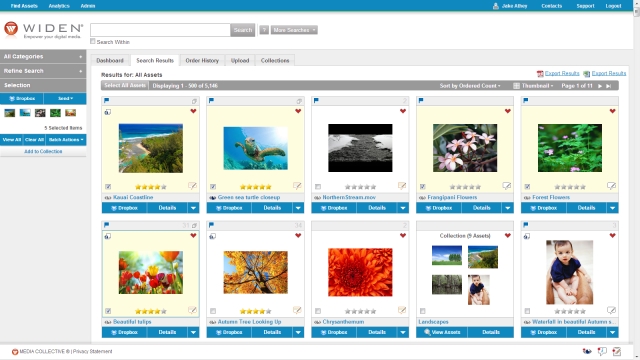Check the Autumn Tree Looking Up checkbox
The width and height of the screenshot is (640, 360).
click(x=213, y=311)
